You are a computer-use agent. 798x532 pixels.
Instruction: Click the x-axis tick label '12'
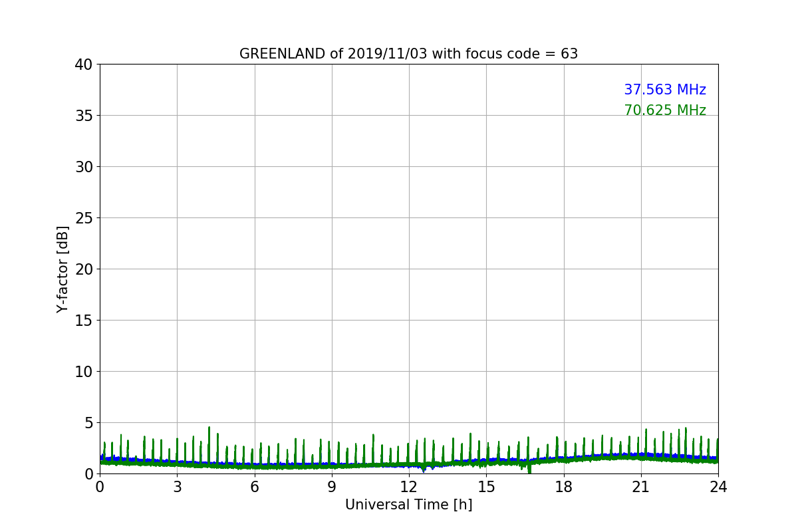409,487
